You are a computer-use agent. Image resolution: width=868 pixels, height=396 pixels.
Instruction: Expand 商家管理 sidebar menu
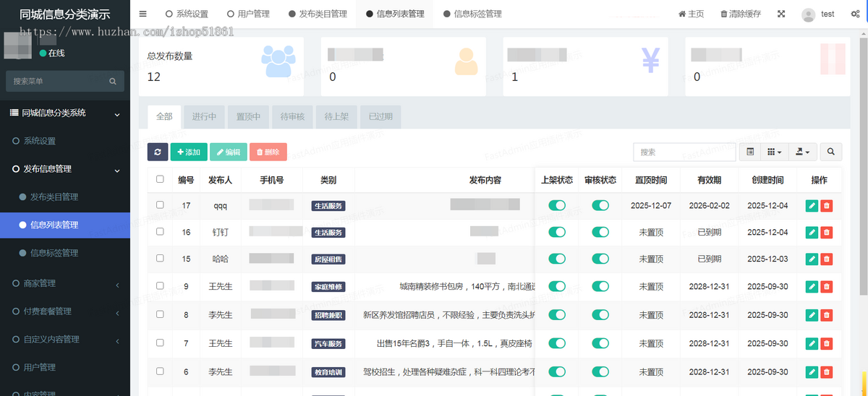pyautogui.click(x=65, y=283)
